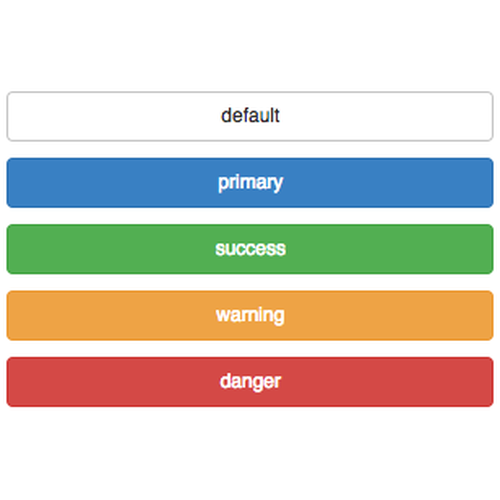Click the 'default' text label
The height and width of the screenshot is (500, 500).
click(x=250, y=115)
